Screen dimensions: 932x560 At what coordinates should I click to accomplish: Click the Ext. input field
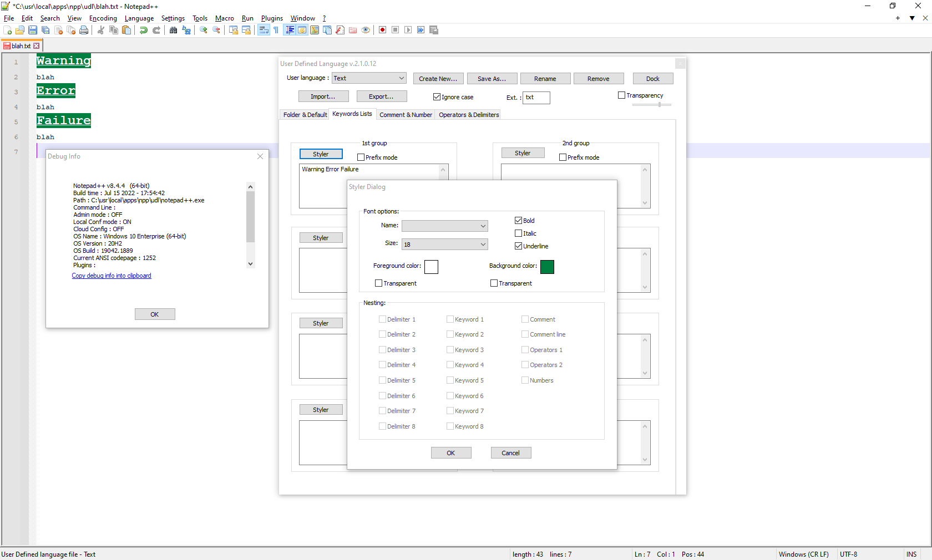536,98
